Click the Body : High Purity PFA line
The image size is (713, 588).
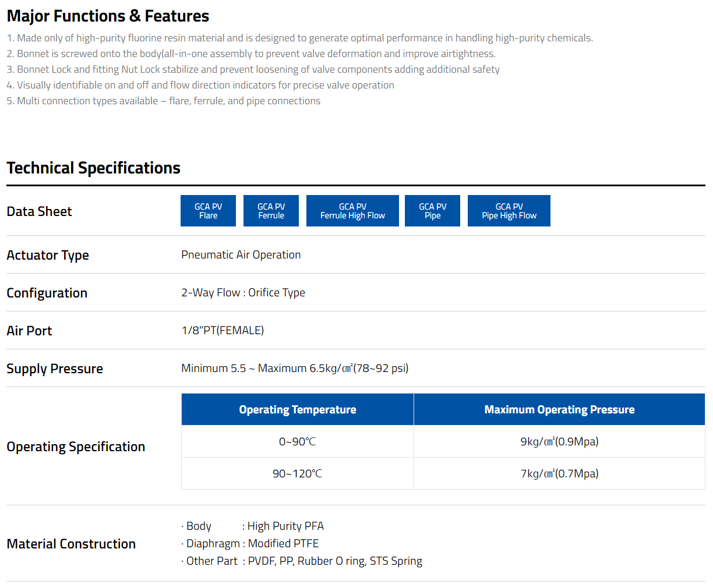pos(252,526)
